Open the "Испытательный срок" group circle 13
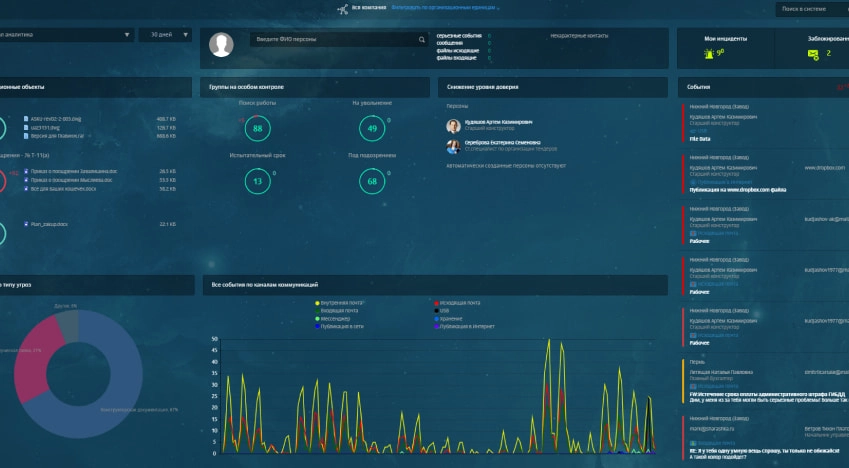The image size is (849, 468). coord(258,181)
